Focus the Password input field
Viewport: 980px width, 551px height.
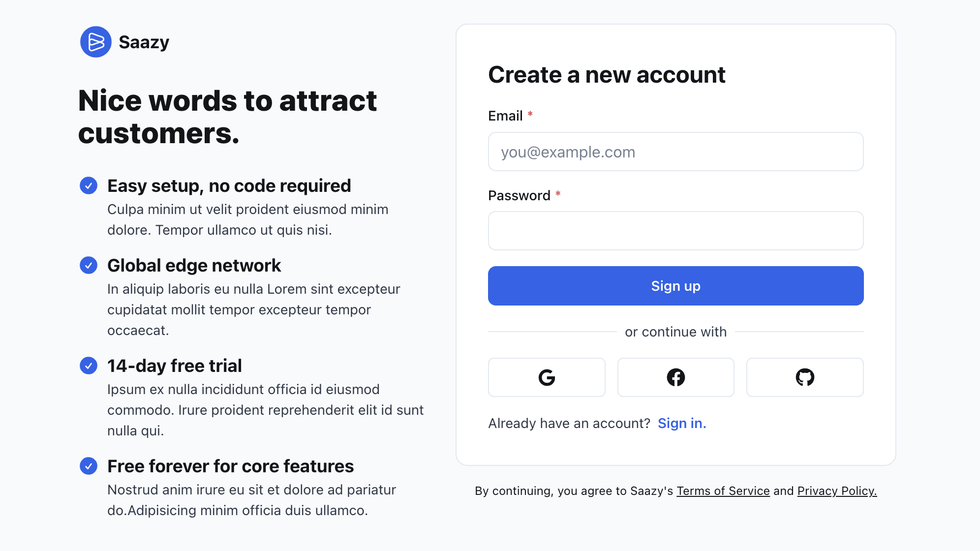[676, 231]
